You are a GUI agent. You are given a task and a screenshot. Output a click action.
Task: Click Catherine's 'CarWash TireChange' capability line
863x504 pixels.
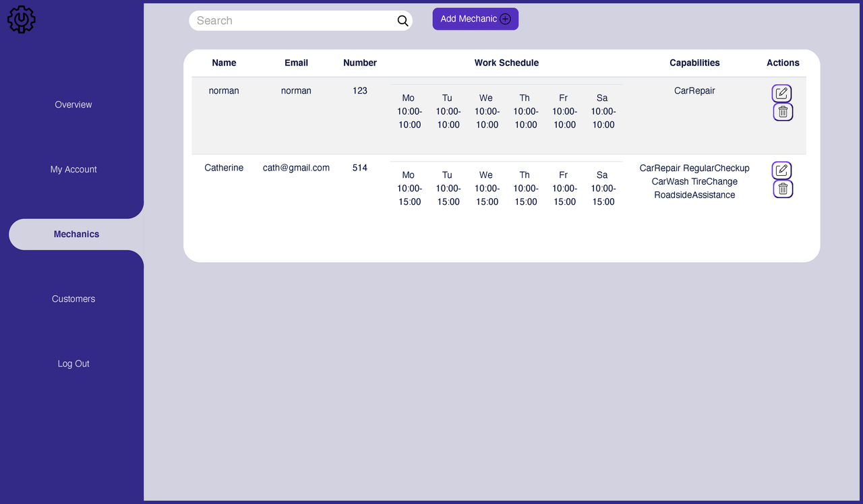coord(694,181)
